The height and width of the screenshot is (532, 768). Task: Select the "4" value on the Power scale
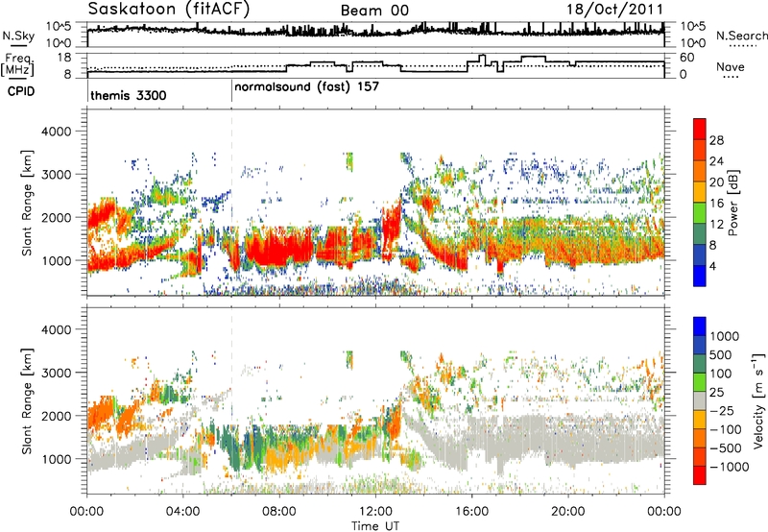point(712,267)
